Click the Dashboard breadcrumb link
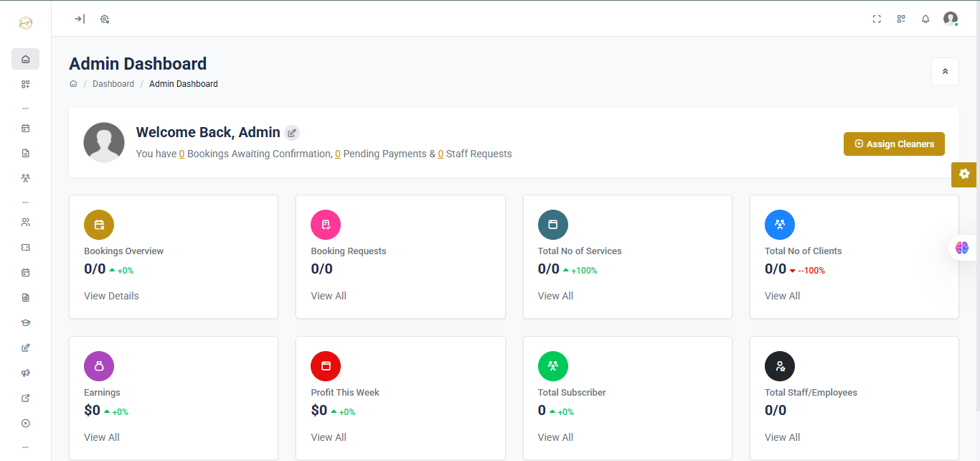This screenshot has height=461, width=980. [113, 84]
